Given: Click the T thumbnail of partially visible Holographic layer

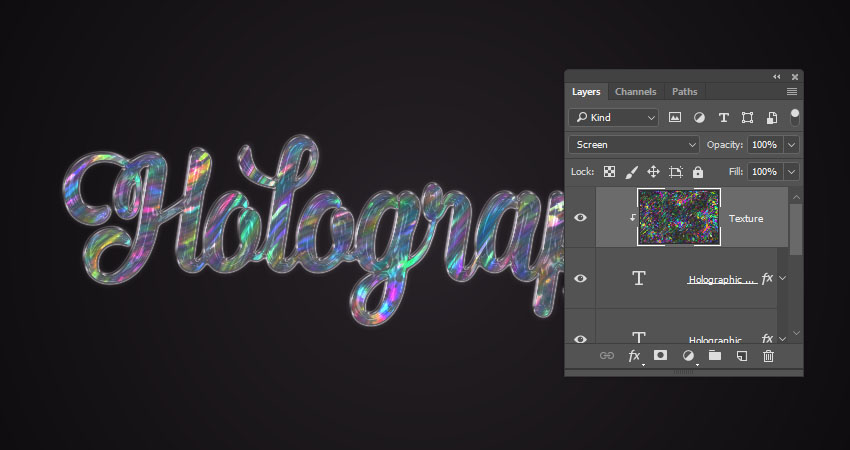Looking at the screenshot, I should (x=639, y=337).
